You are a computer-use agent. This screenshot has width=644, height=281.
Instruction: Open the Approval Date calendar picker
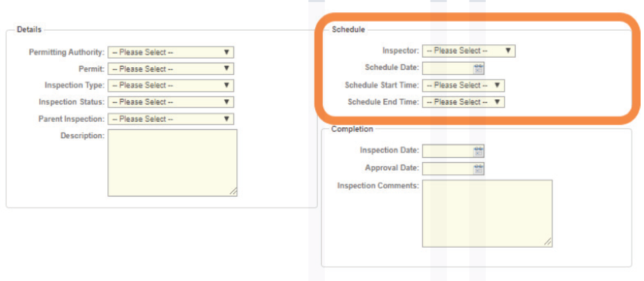[478, 168]
